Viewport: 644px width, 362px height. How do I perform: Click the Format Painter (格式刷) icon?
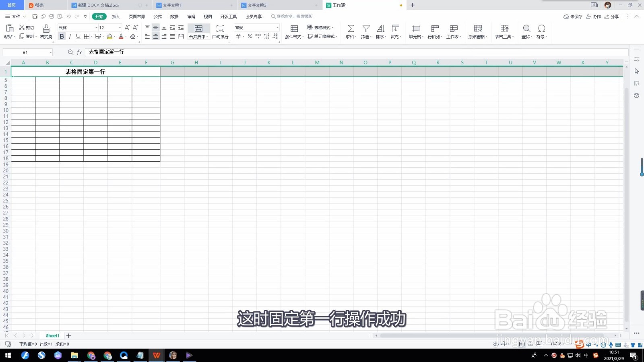[46, 29]
